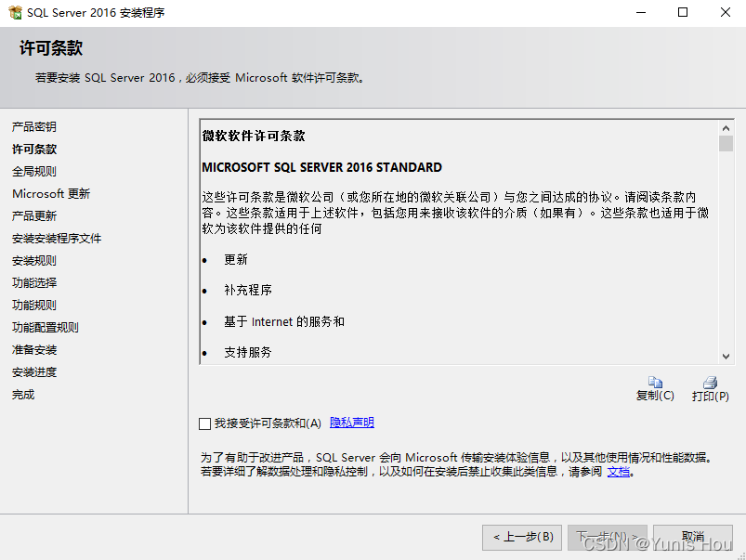Screen dimensions: 746x560
Task: Click the 上一步(B) back button
Action: (522, 538)
